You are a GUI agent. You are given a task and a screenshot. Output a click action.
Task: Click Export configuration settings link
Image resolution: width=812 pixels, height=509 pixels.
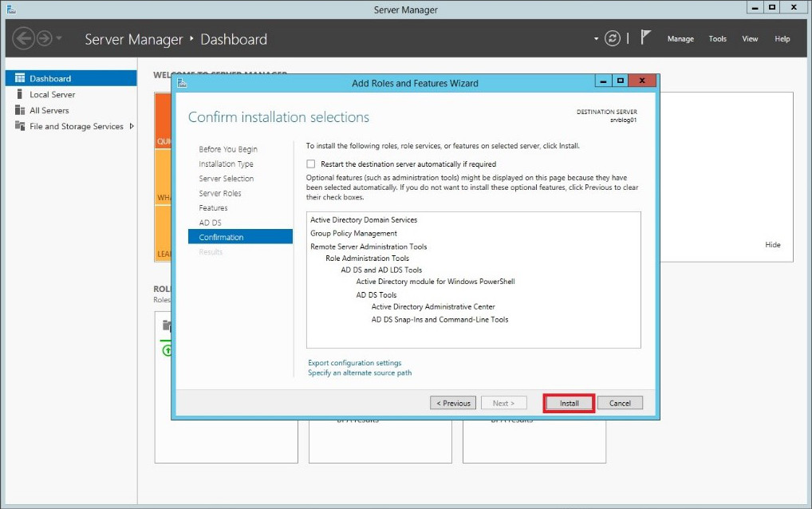click(x=355, y=362)
